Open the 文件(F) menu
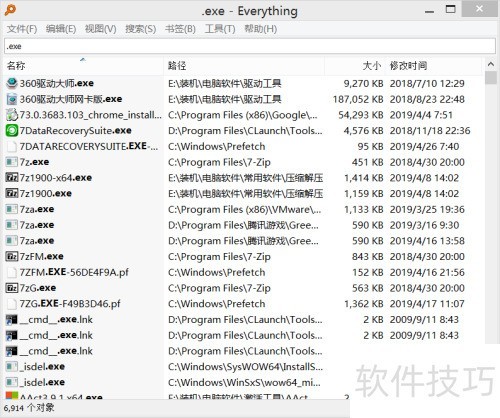The width and height of the screenshot is (500, 418). [22, 29]
